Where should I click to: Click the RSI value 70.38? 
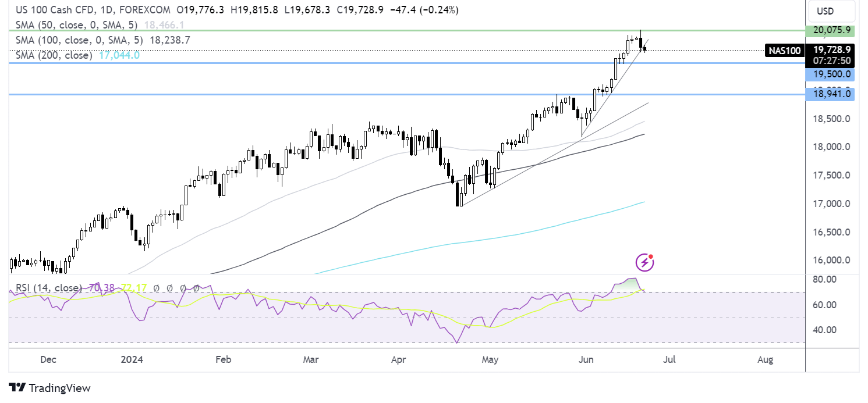[102, 287]
